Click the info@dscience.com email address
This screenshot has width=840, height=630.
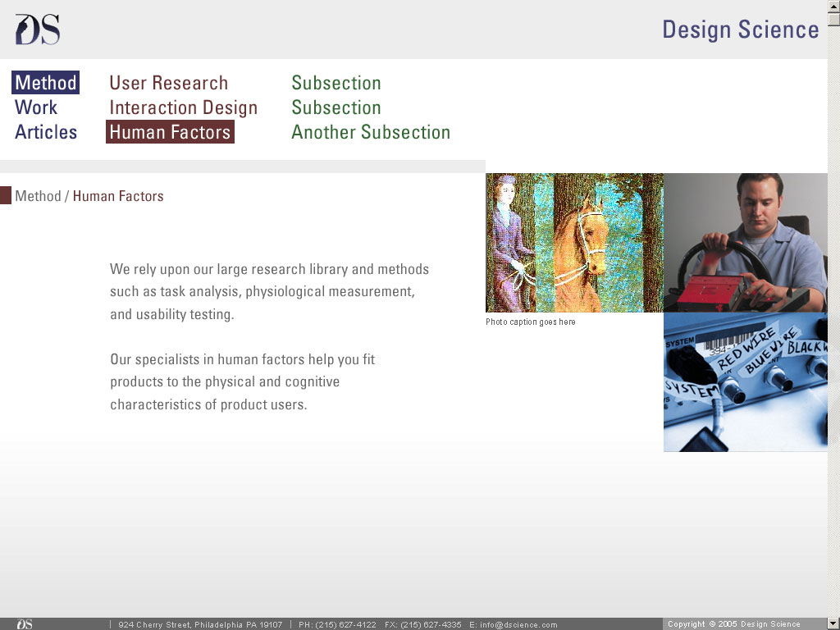click(x=518, y=625)
